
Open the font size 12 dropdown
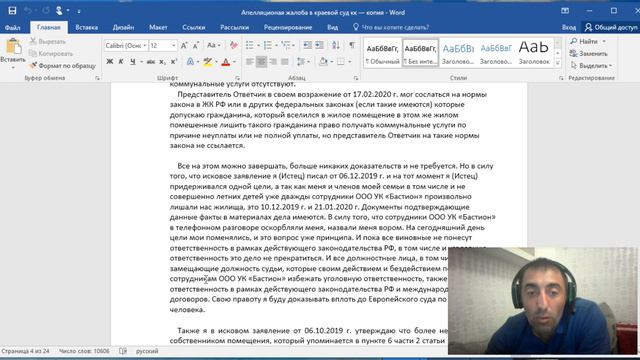coord(174,46)
